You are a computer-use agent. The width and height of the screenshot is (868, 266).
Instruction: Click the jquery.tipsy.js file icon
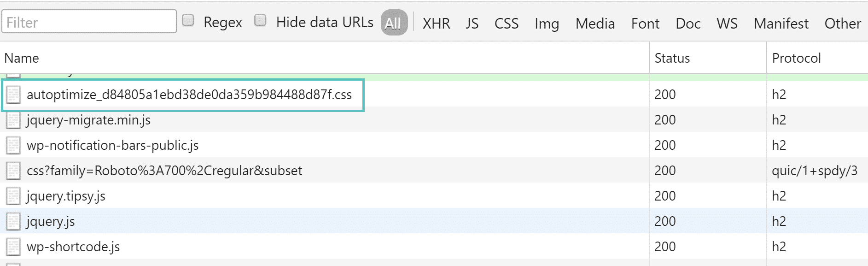coord(13,196)
